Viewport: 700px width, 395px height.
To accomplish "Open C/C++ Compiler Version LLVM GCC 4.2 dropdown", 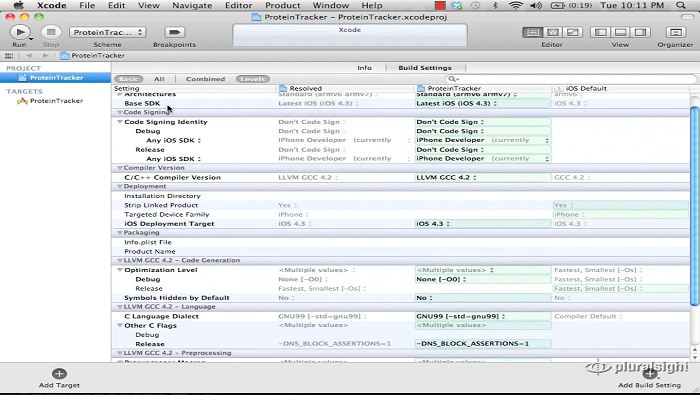I will [x=483, y=177].
